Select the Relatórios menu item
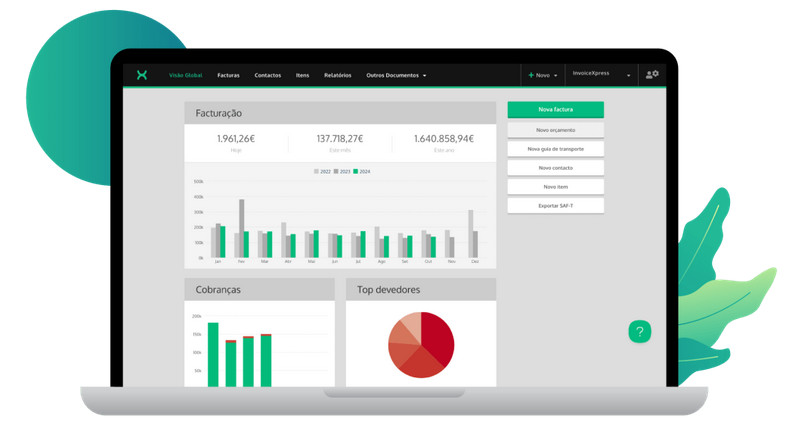The height and width of the screenshot is (444, 808). 338,75
